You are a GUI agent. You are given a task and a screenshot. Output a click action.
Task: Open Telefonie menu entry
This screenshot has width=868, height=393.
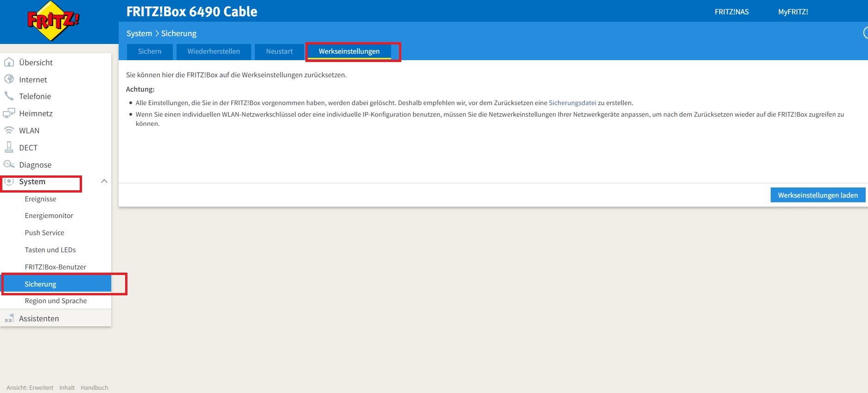tap(35, 96)
